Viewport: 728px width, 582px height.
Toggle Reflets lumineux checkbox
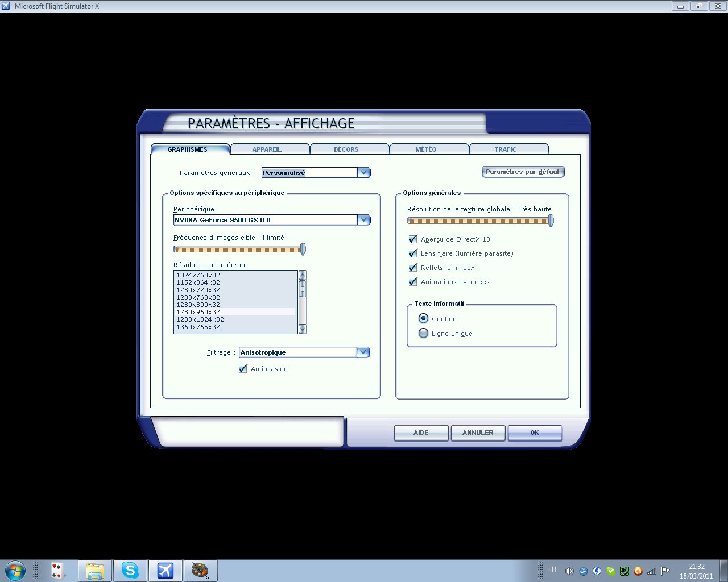(x=413, y=268)
